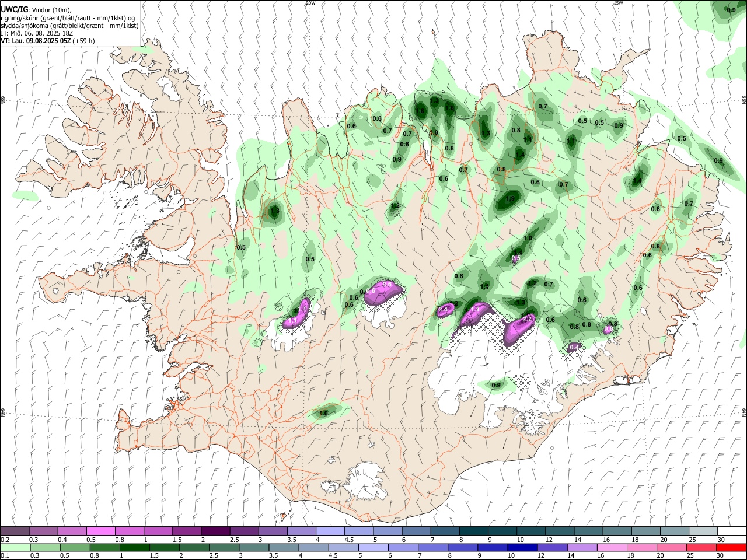Click the bright red 30 swatch ending lower legend

coord(731,547)
